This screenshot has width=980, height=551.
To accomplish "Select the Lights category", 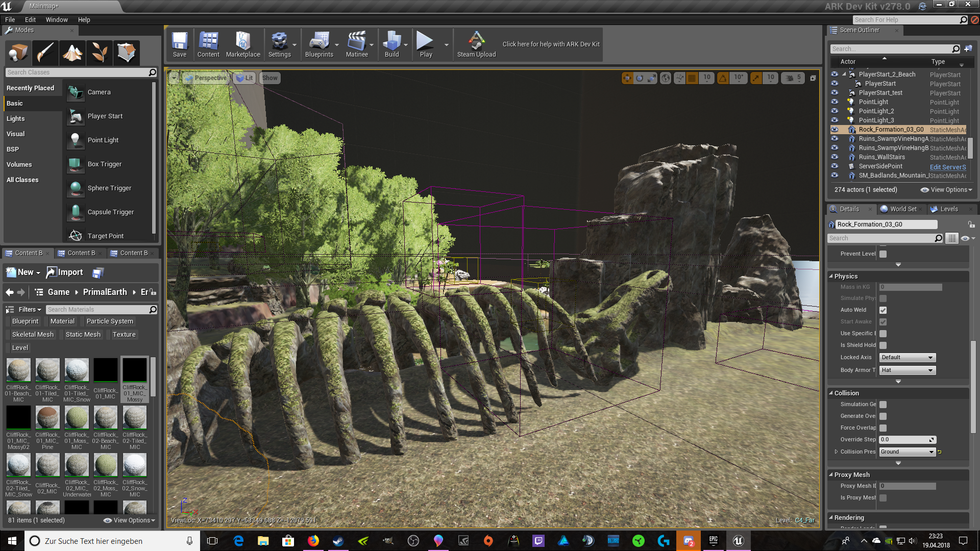I will (x=16, y=119).
